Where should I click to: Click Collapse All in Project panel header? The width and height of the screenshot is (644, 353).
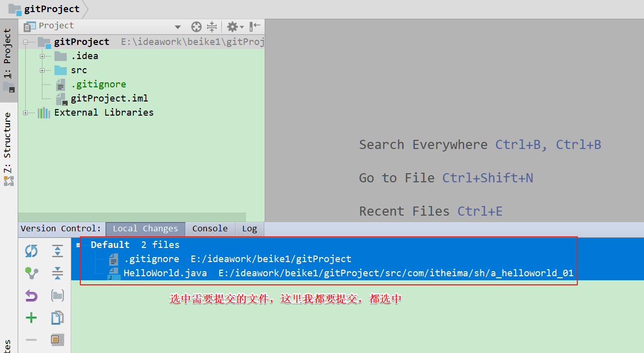(212, 27)
